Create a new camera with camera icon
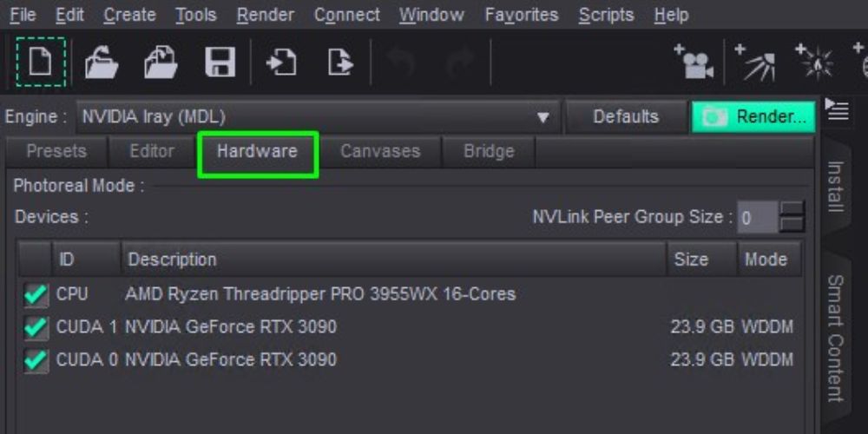Viewport: 868px width, 434px height. 694,62
